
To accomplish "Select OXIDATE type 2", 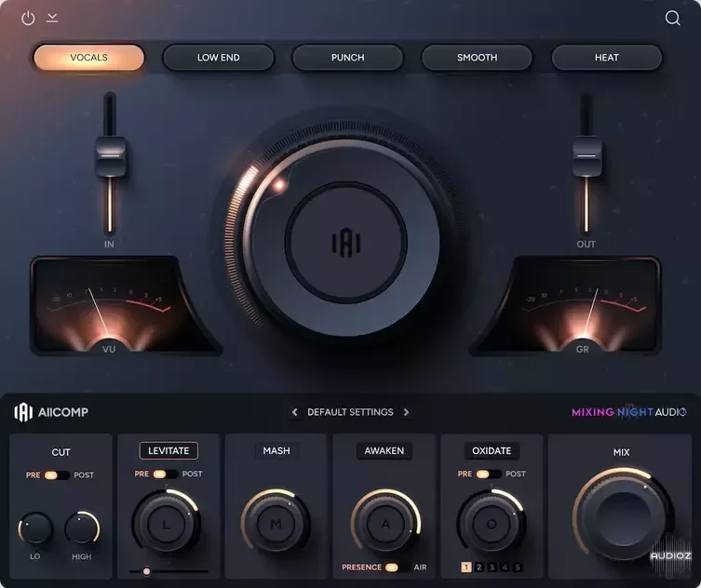I will click(x=479, y=567).
